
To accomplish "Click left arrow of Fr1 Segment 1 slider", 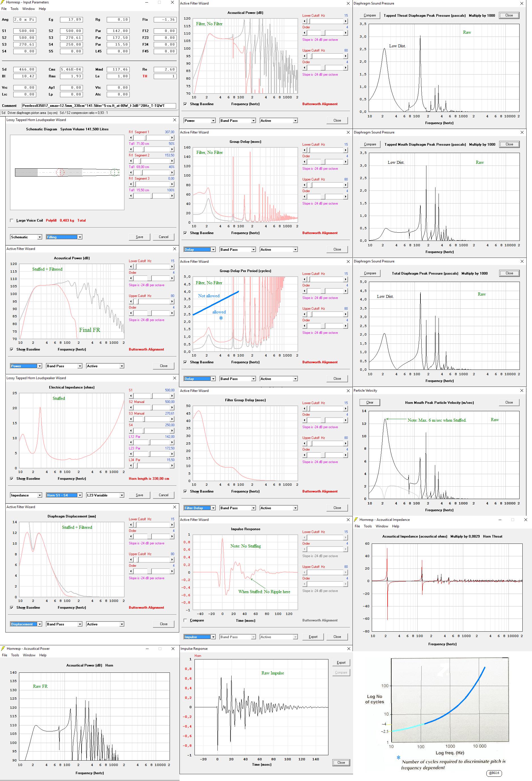I will point(131,137).
